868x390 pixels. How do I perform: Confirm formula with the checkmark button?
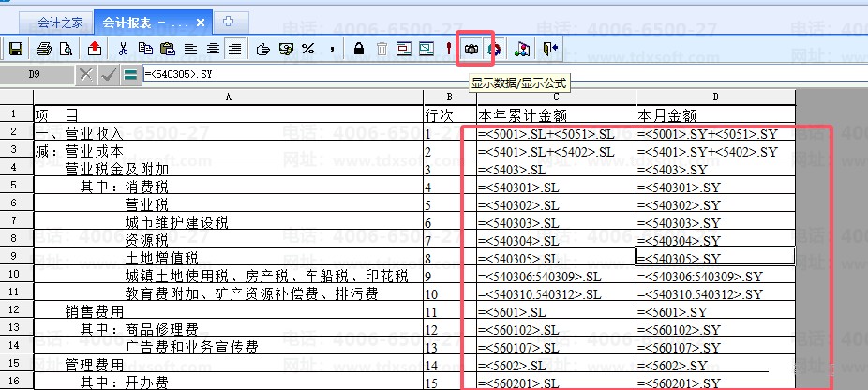tap(109, 74)
